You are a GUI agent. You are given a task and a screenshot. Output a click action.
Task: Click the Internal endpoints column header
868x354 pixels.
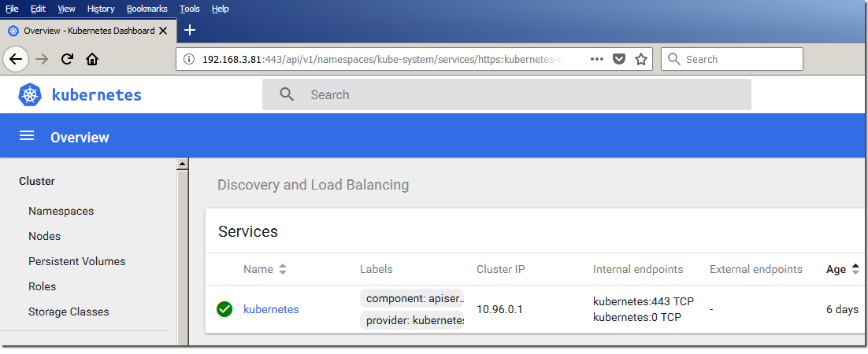click(638, 269)
